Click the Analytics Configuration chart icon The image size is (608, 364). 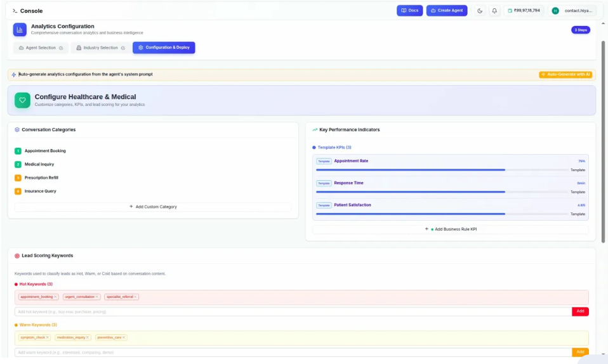pyautogui.click(x=20, y=29)
